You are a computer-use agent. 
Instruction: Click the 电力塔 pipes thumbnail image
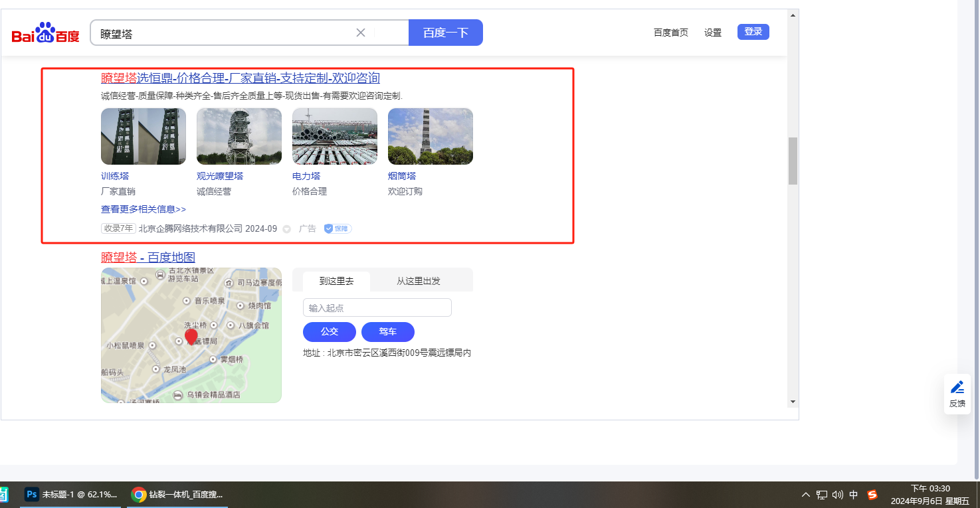pyautogui.click(x=335, y=136)
